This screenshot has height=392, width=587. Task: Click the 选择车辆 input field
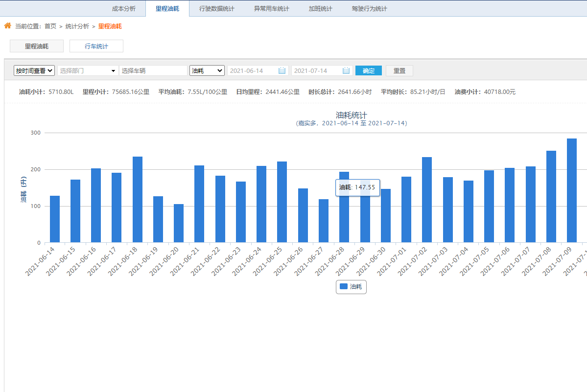click(x=153, y=71)
